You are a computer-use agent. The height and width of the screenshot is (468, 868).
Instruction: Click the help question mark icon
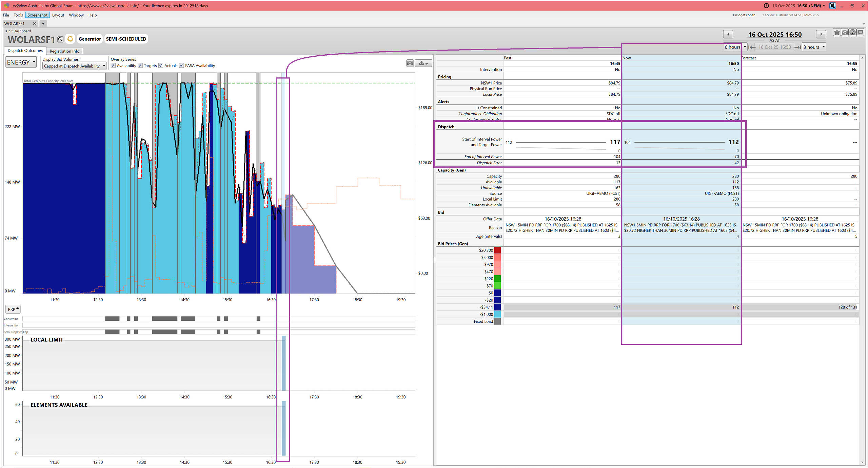852,33
